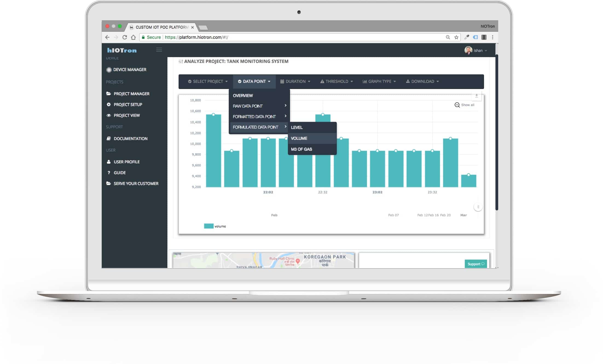603x364 pixels.
Task: Open Project View eye item
Action: click(123, 115)
